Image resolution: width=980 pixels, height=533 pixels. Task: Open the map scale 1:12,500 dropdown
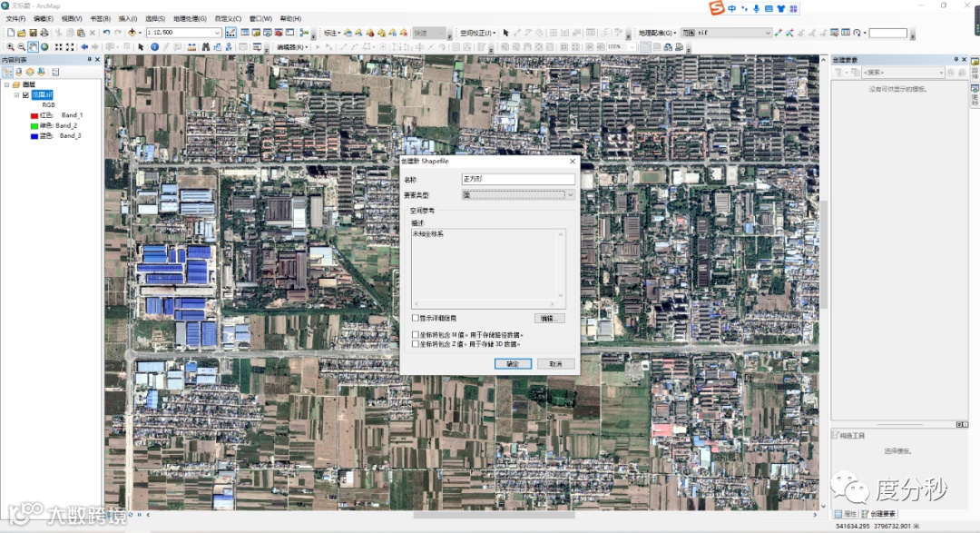click(217, 33)
